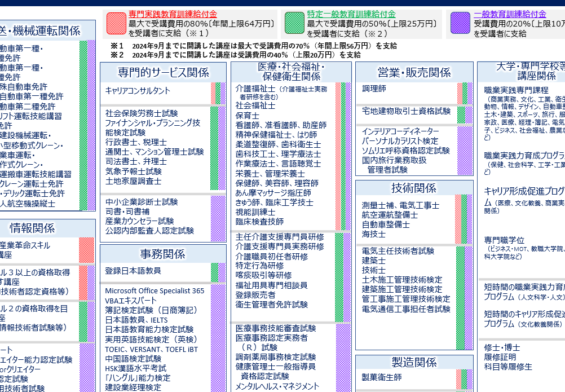This screenshot has height=392, width=565.
Task: Click the red-bordered swatch beside 専門実践教育訓練給付金
Action: [x=116, y=24]
